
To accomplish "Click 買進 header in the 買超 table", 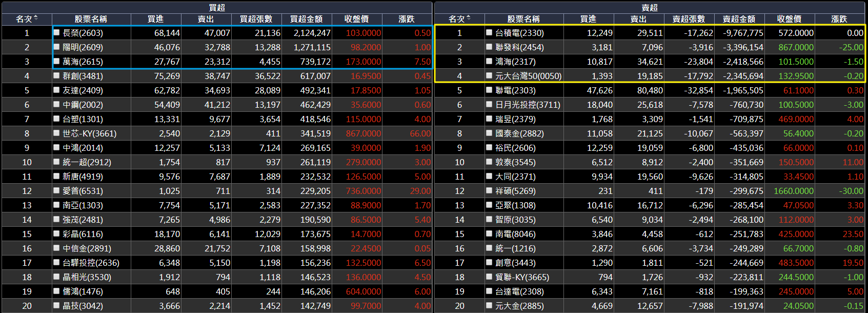I will (156, 19).
